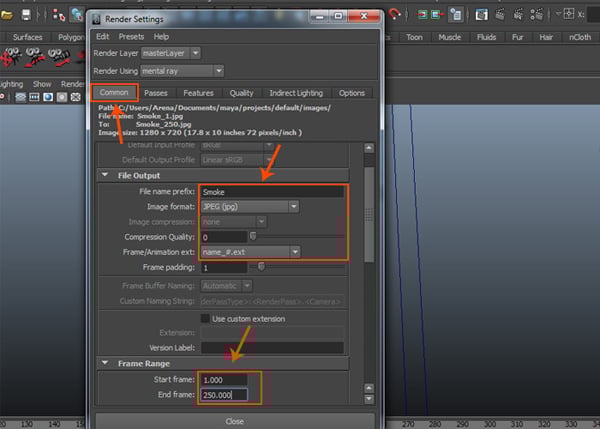Click the Close button at the bottom
The height and width of the screenshot is (429, 600).
point(235,421)
